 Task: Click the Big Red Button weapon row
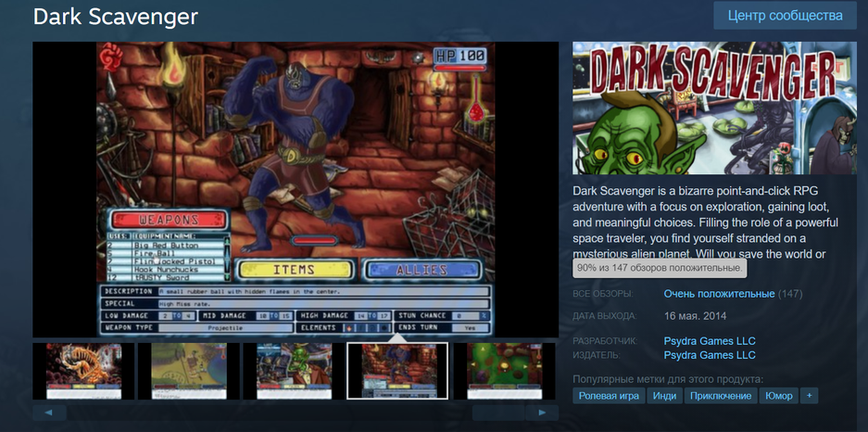(165, 245)
